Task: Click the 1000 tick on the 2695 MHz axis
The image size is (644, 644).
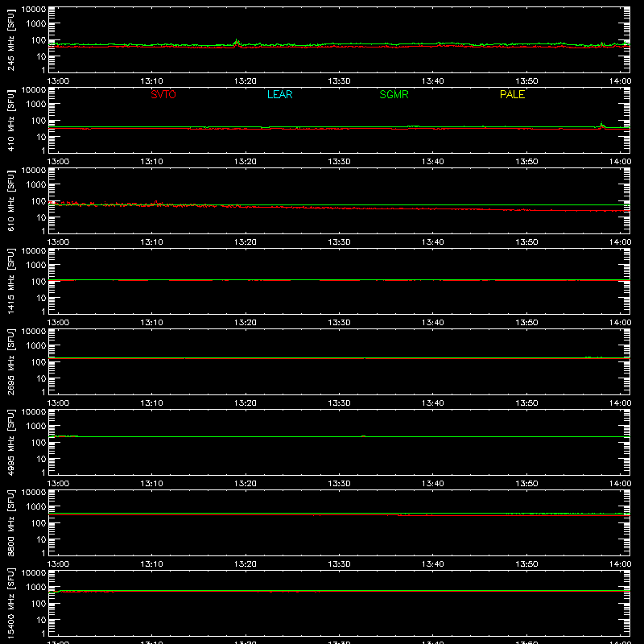Action: pyautogui.click(x=36, y=346)
